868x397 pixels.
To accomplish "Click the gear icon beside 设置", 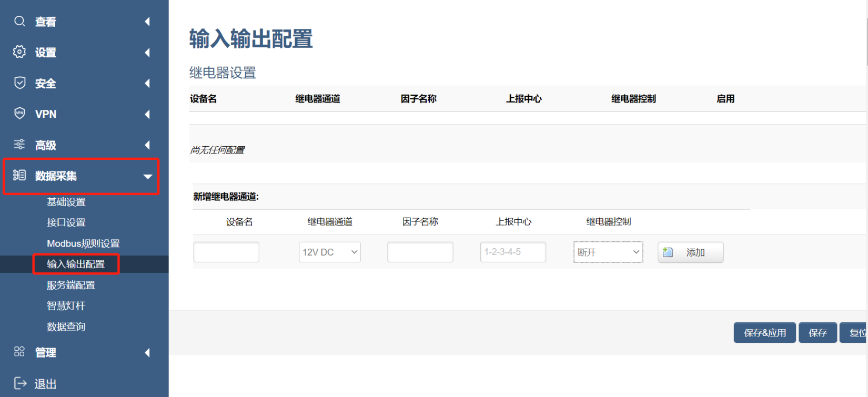I will point(19,52).
